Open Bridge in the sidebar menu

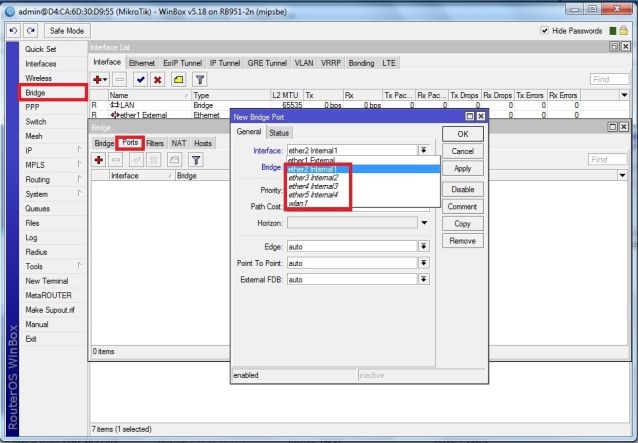point(52,93)
